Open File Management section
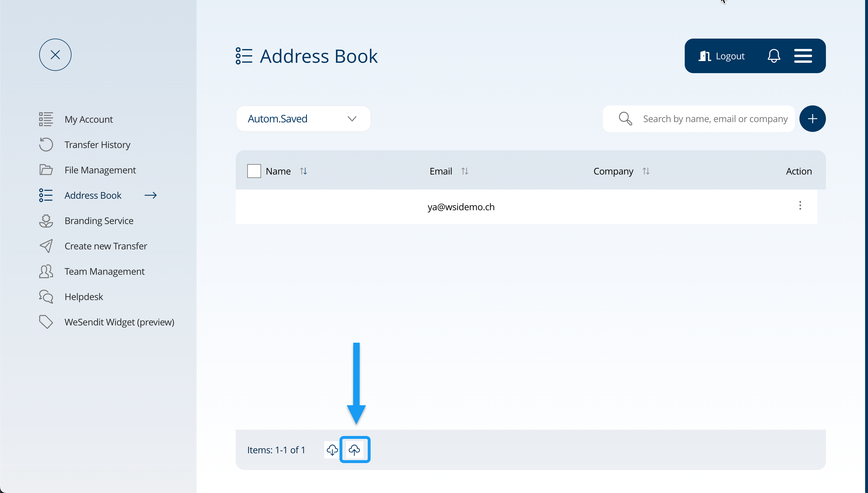The width and height of the screenshot is (868, 493). 100,170
